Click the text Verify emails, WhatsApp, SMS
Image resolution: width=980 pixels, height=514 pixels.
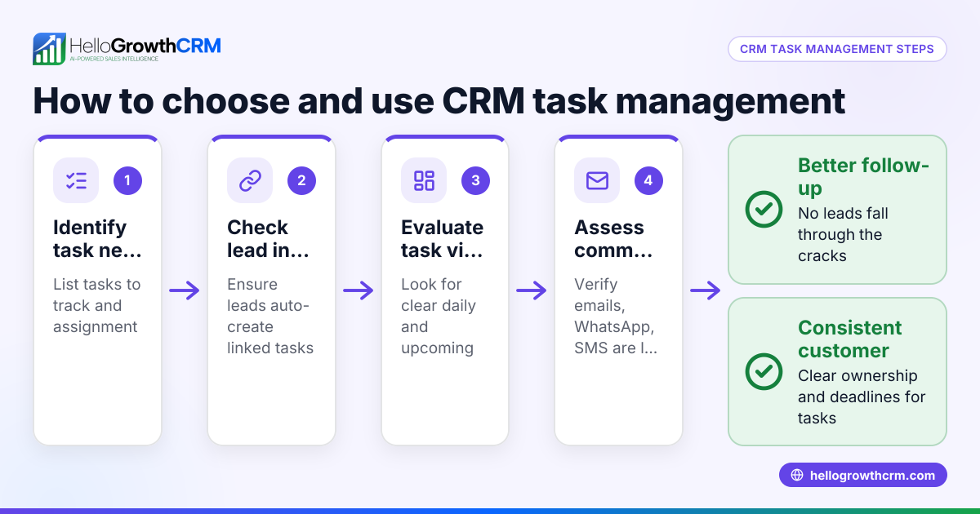[x=615, y=317]
